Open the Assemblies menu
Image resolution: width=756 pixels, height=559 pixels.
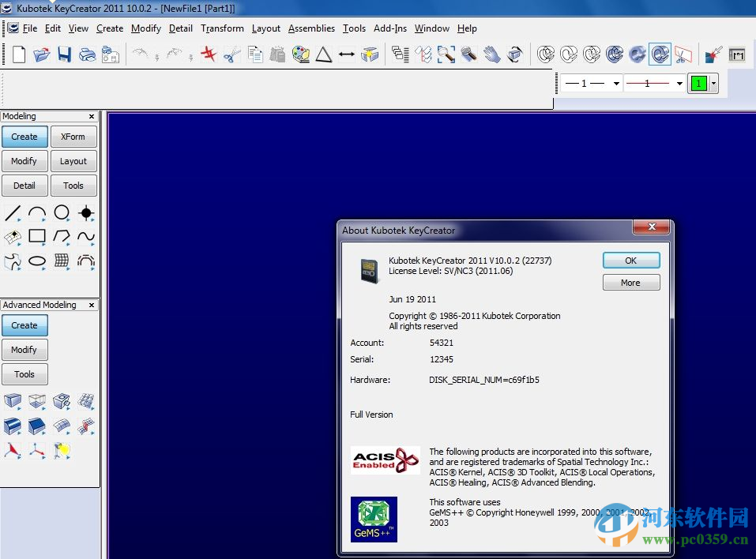tap(311, 28)
